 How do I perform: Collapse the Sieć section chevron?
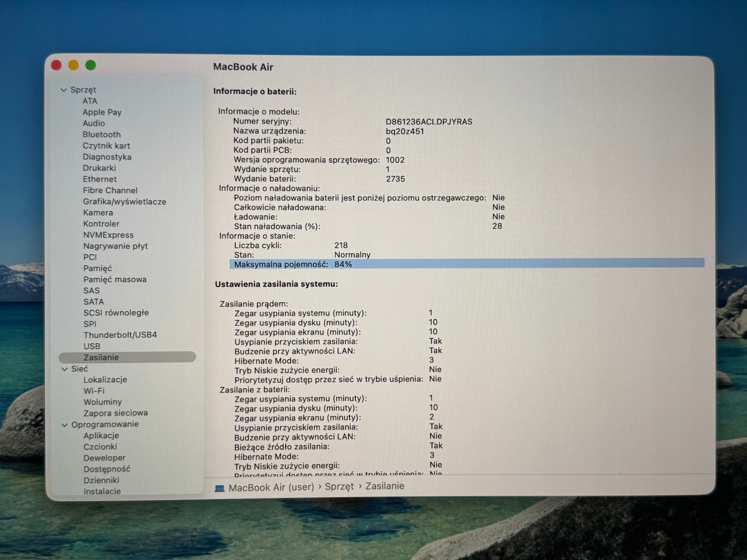(x=64, y=369)
